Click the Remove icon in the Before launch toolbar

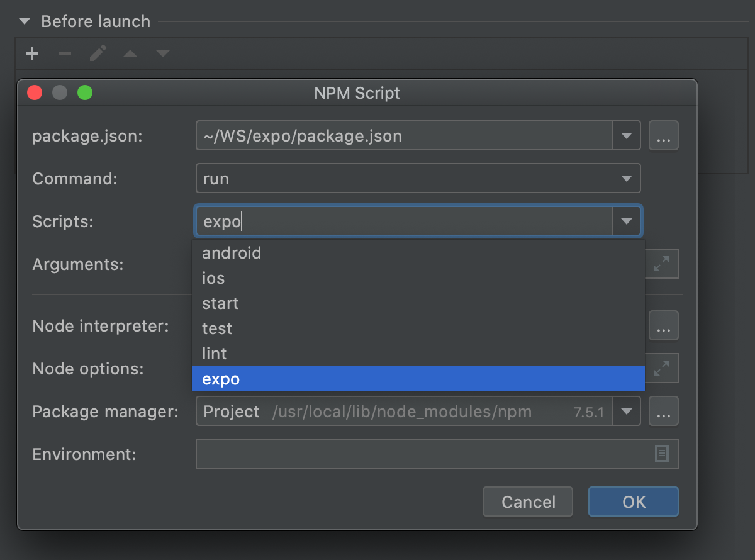65,53
